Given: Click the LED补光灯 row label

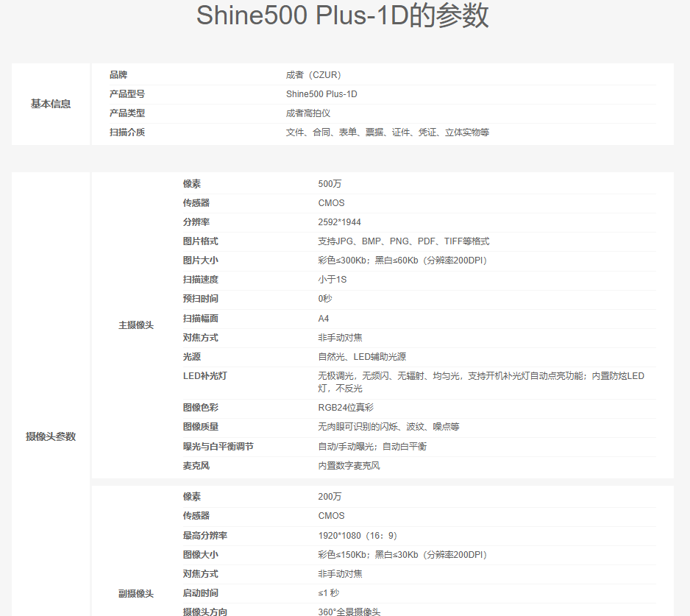Looking at the screenshot, I should (204, 376).
